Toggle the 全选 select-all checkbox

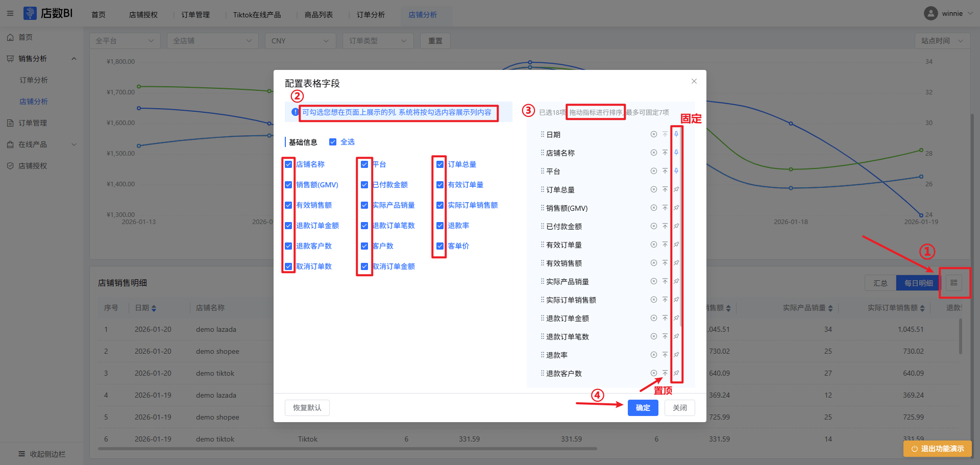(x=333, y=142)
